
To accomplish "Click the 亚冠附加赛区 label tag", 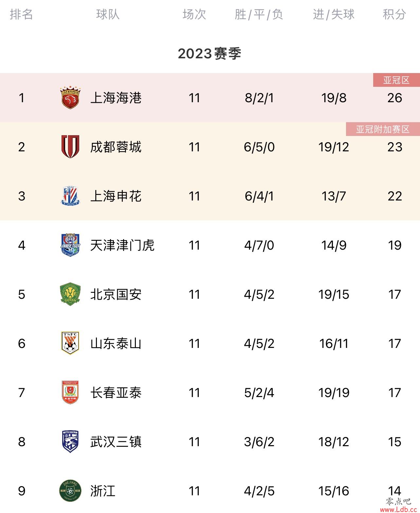I will tap(383, 129).
